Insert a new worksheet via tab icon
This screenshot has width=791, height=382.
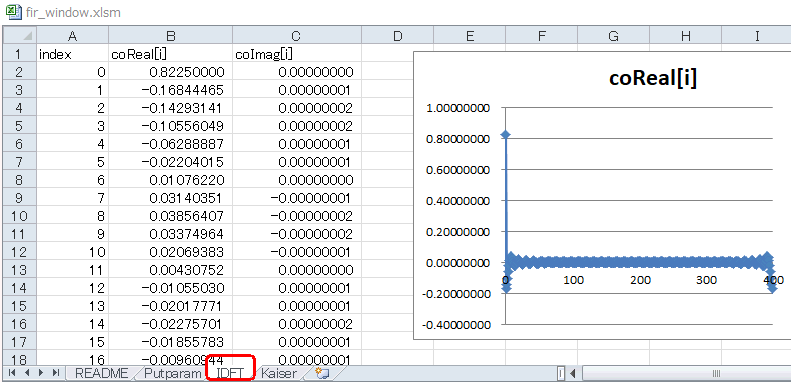pos(322,373)
